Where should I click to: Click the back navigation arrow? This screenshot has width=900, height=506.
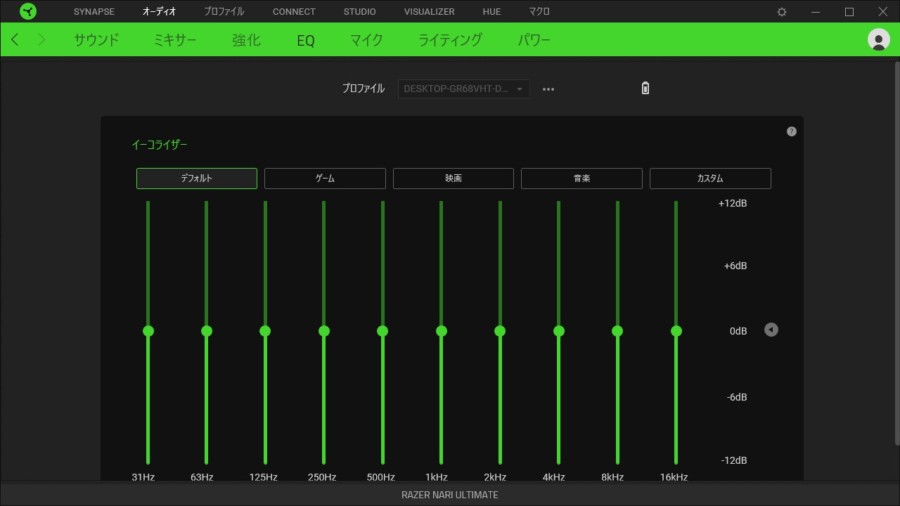point(15,40)
